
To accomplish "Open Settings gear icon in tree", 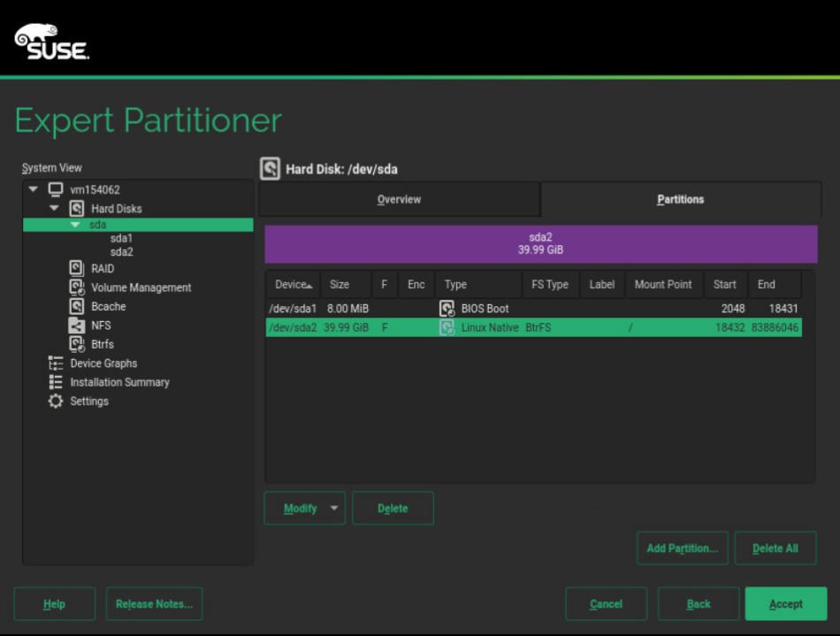I will (x=56, y=402).
